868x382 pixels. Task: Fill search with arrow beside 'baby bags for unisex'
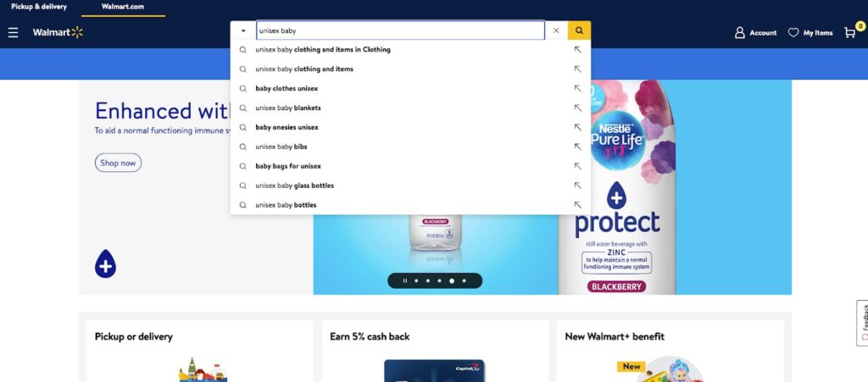577,166
